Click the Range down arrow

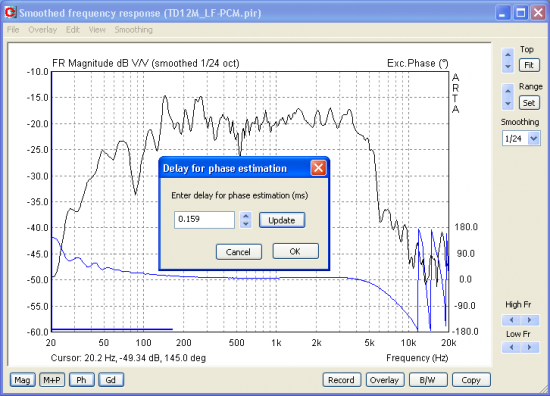point(508,103)
